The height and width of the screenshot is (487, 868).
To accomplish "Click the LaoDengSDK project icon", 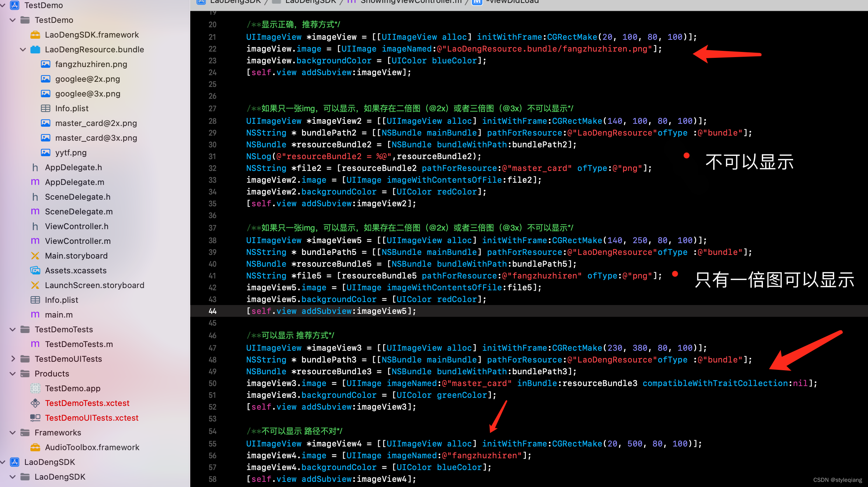I will pyautogui.click(x=14, y=462).
